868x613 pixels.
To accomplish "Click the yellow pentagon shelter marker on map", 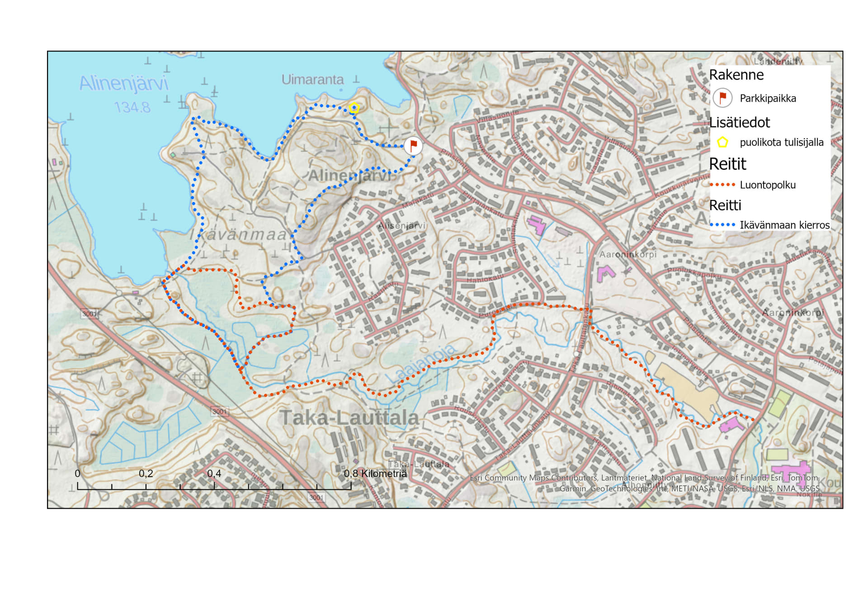I will [x=354, y=108].
